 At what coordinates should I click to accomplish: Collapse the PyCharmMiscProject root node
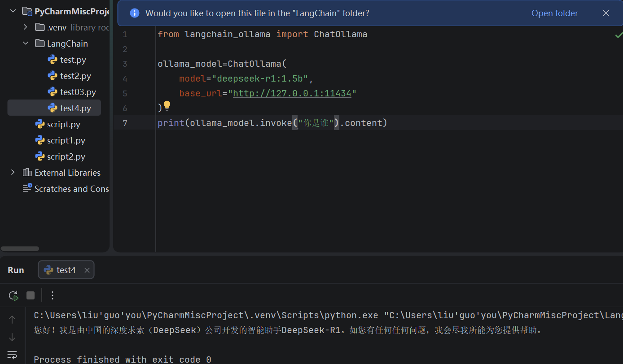click(13, 11)
